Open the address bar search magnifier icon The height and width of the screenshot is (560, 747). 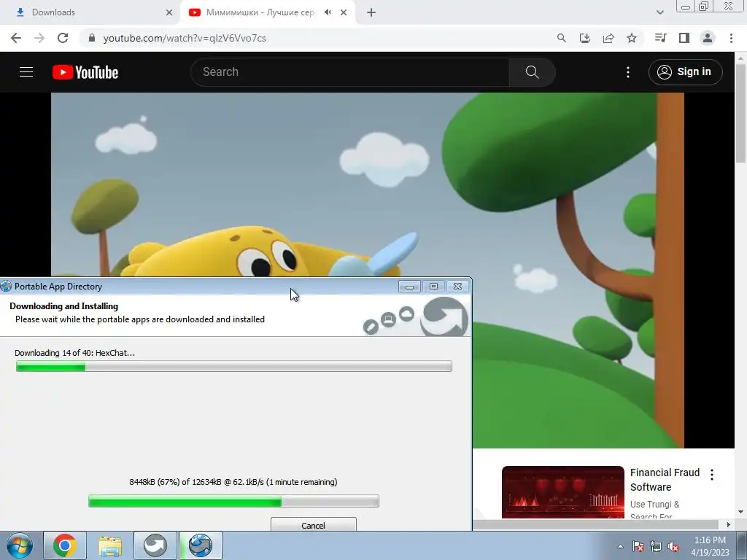tap(562, 38)
